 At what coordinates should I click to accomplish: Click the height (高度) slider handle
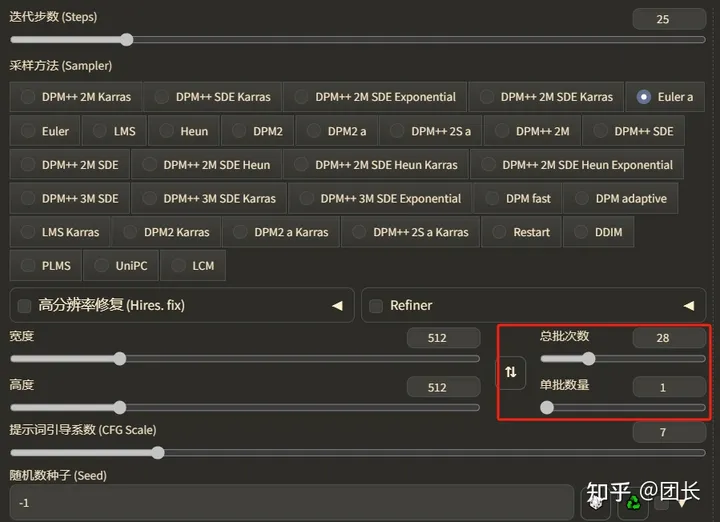click(x=120, y=407)
